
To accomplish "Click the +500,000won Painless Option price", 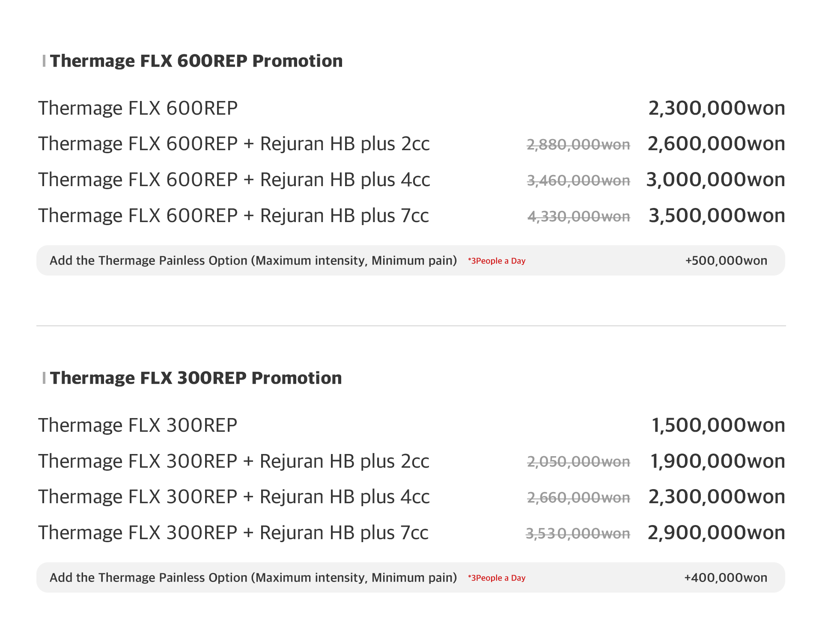I will 726,261.
